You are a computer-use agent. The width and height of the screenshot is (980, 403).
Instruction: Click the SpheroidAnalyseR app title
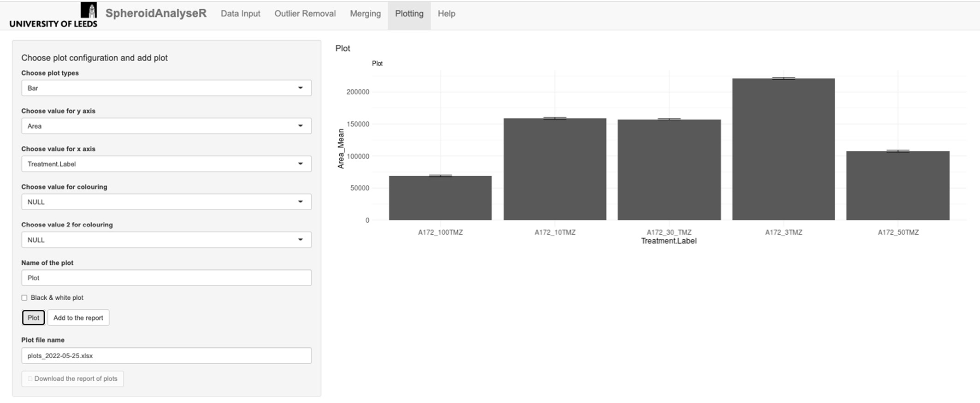tap(156, 13)
